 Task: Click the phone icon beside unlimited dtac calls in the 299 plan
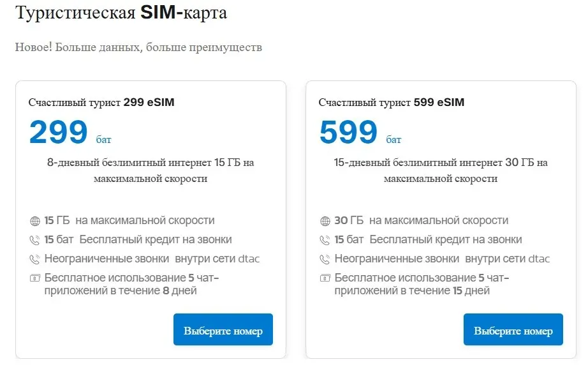(x=35, y=259)
